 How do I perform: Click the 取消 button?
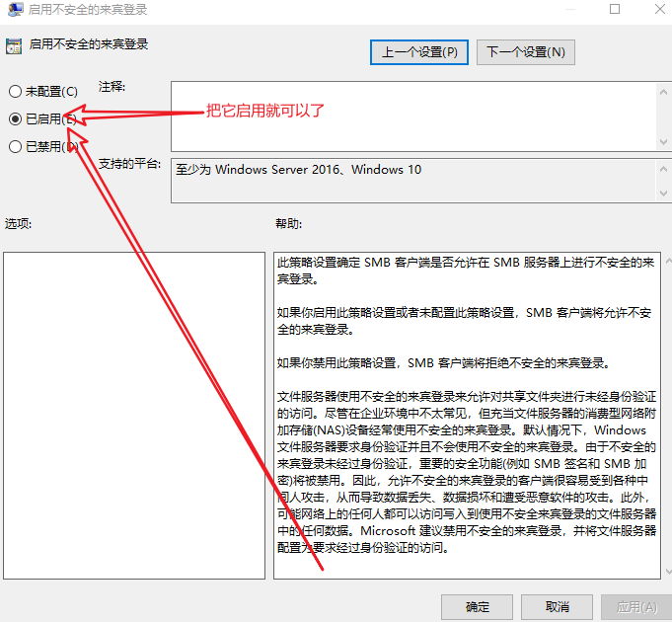(x=558, y=607)
